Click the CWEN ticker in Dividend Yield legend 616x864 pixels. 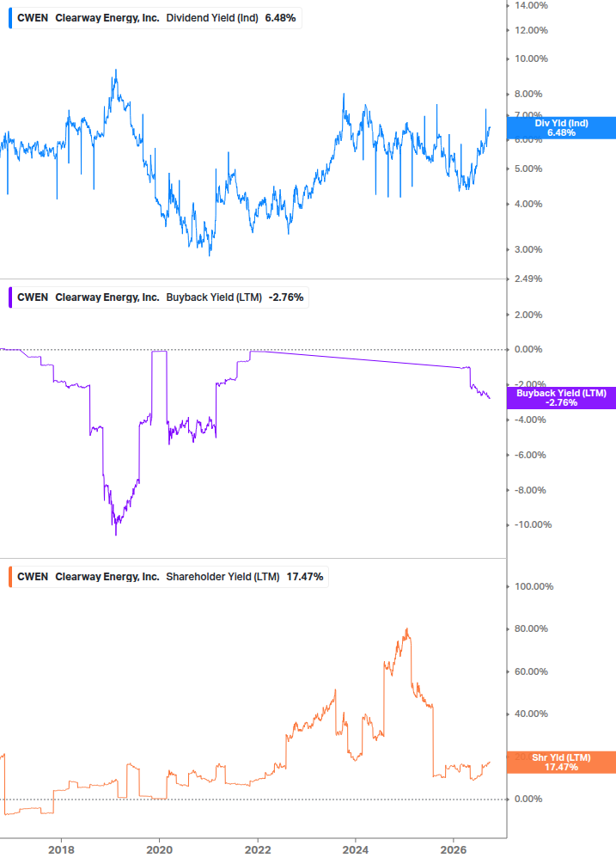click(x=33, y=18)
